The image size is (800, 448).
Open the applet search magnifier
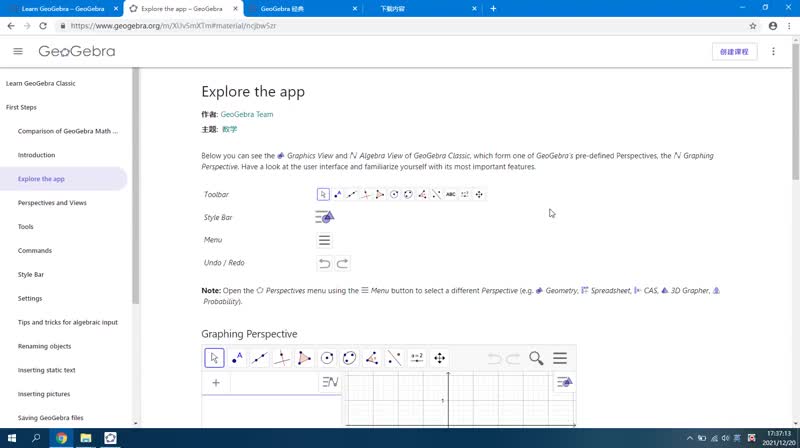[536, 358]
